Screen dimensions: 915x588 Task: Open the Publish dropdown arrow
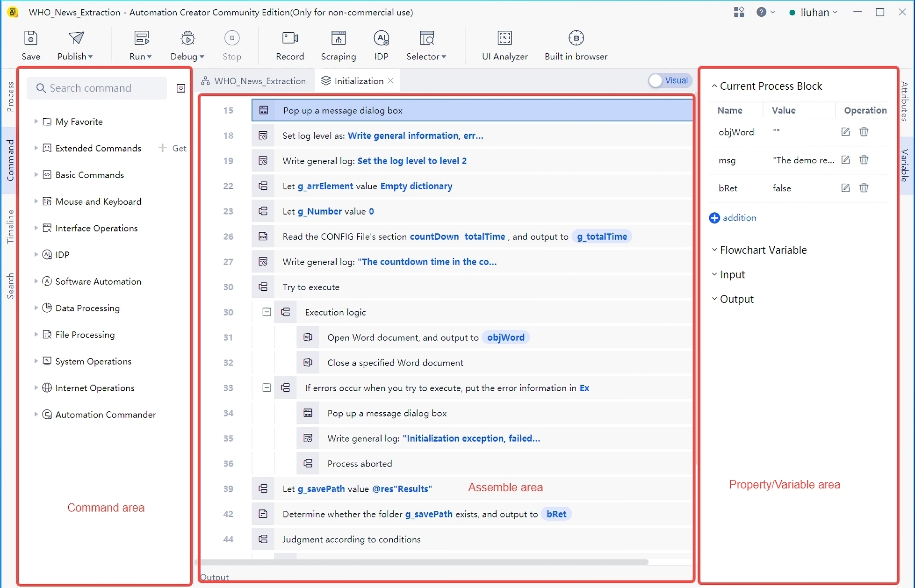[x=91, y=57]
